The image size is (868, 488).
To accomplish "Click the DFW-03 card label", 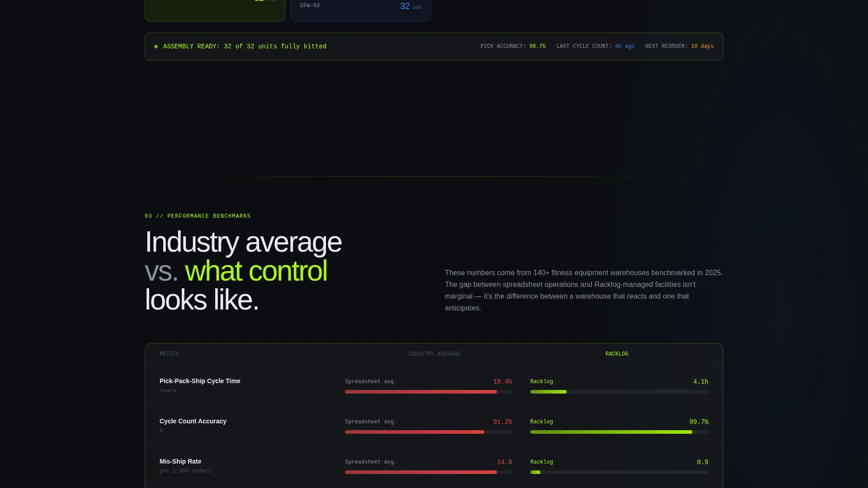I will [x=310, y=6].
